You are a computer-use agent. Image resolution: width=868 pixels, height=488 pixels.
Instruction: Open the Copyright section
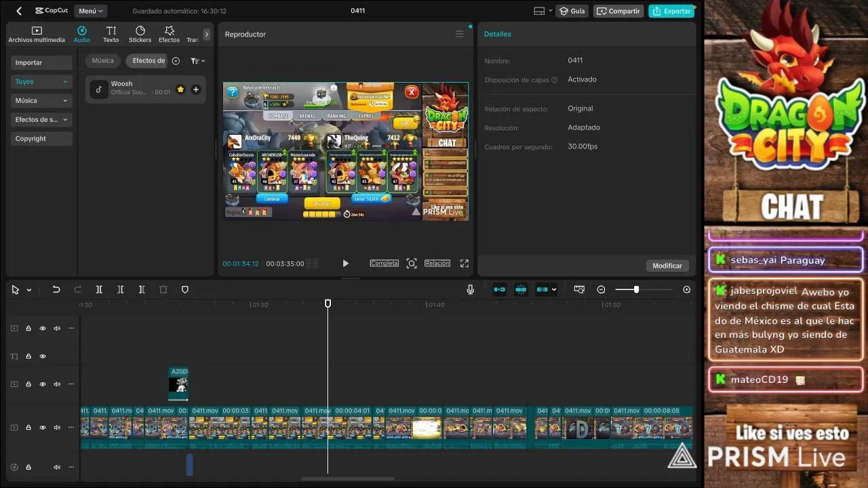tap(41, 138)
